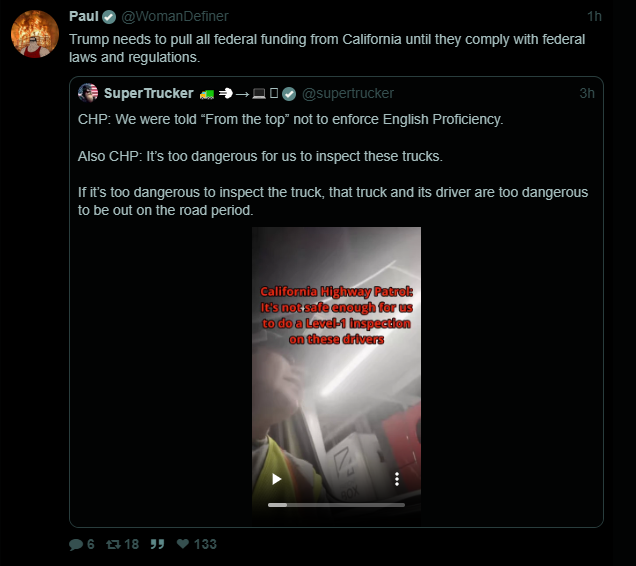The image size is (636, 566).
Task: Click SuperTrucker's verified checkmark badge
Action: [x=289, y=94]
